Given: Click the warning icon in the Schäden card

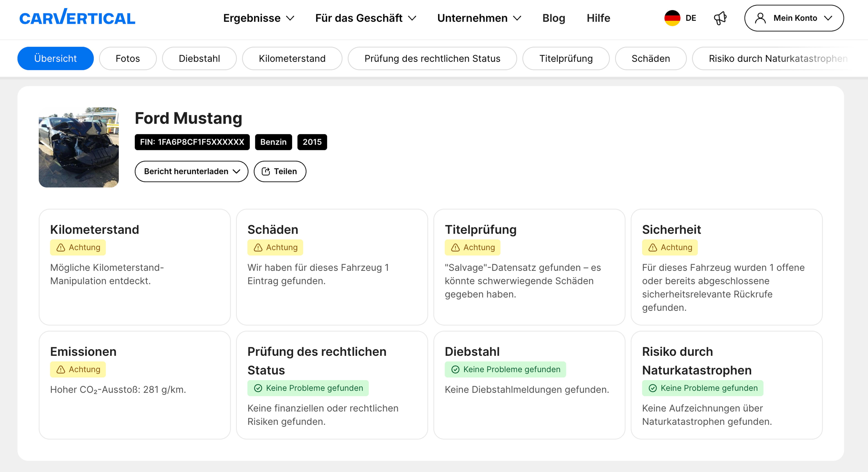Looking at the screenshot, I should (258, 248).
